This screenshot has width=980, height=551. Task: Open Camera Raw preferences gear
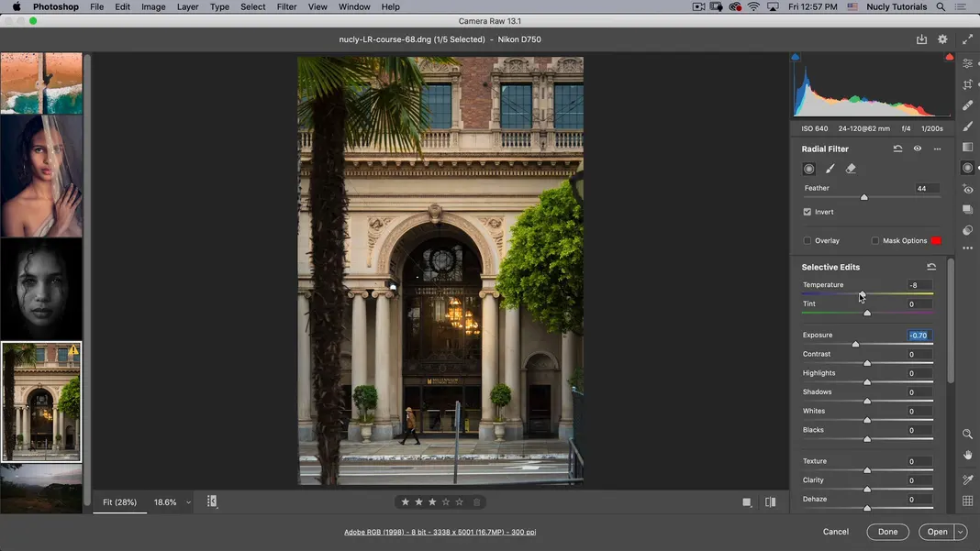click(942, 39)
